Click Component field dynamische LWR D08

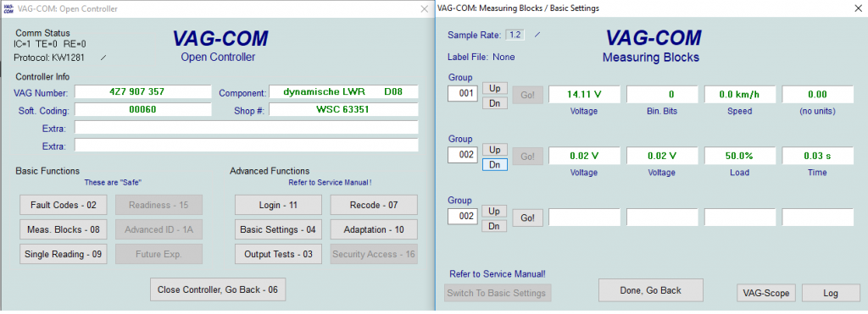point(343,91)
